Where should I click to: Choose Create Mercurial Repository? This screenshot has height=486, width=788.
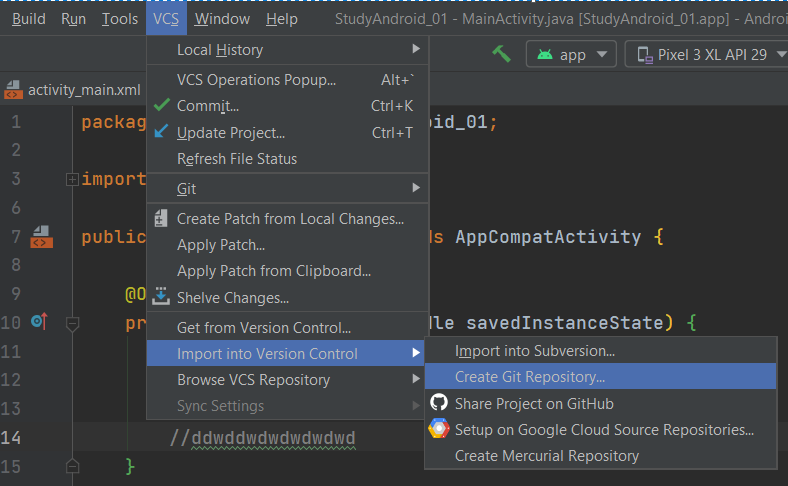click(601, 456)
